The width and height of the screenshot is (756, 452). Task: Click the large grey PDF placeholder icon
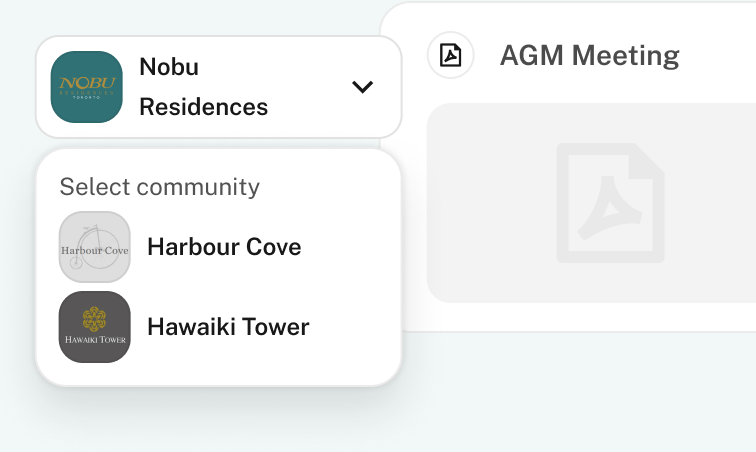(610, 203)
